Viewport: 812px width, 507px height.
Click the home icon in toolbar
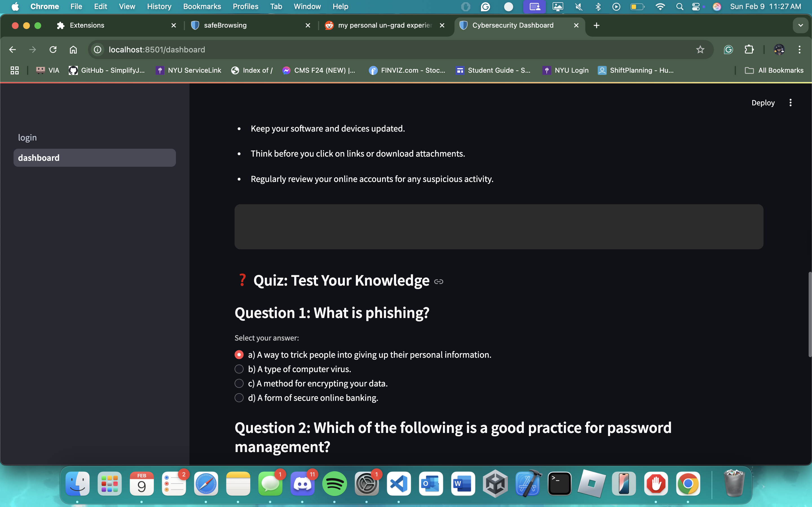click(x=73, y=50)
